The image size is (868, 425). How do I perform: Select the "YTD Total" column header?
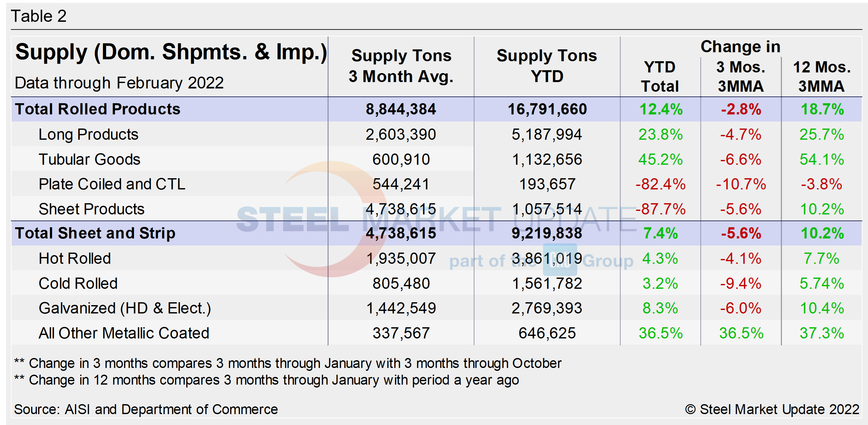660,77
